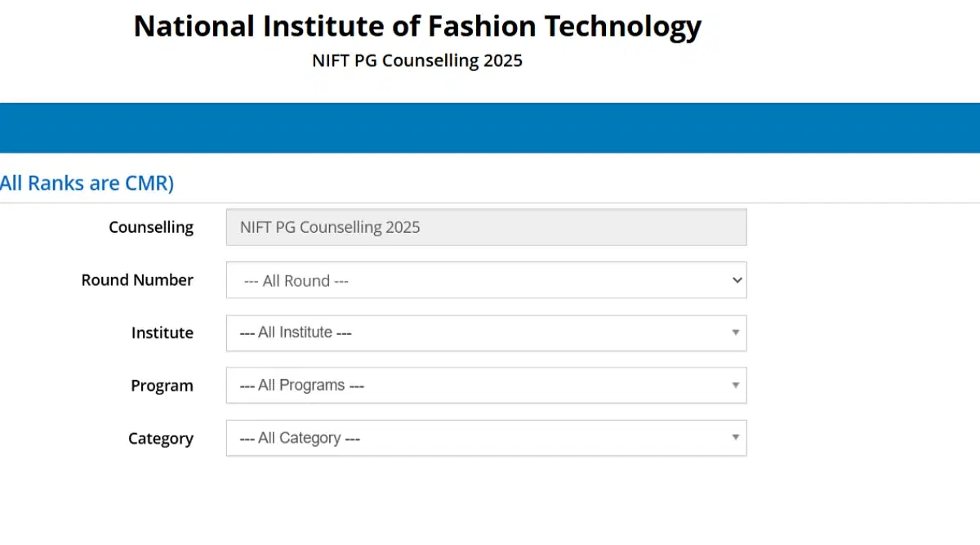Click the Round Number dropdown chevron arrow
The image size is (980, 545).
click(x=737, y=280)
